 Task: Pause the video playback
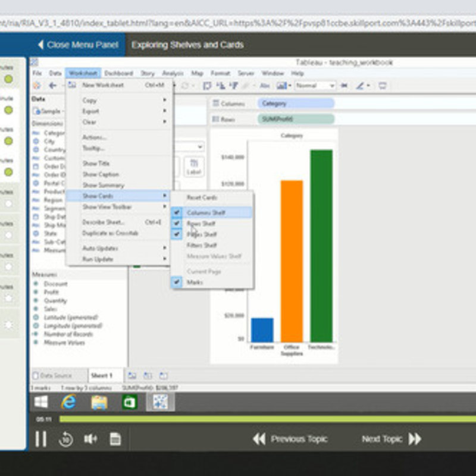click(x=41, y=439)
